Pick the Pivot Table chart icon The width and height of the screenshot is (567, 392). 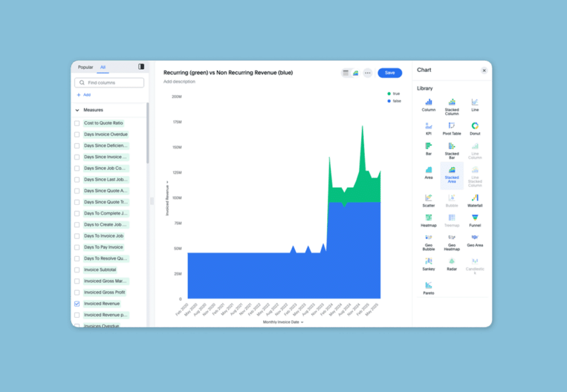(452, 126)
